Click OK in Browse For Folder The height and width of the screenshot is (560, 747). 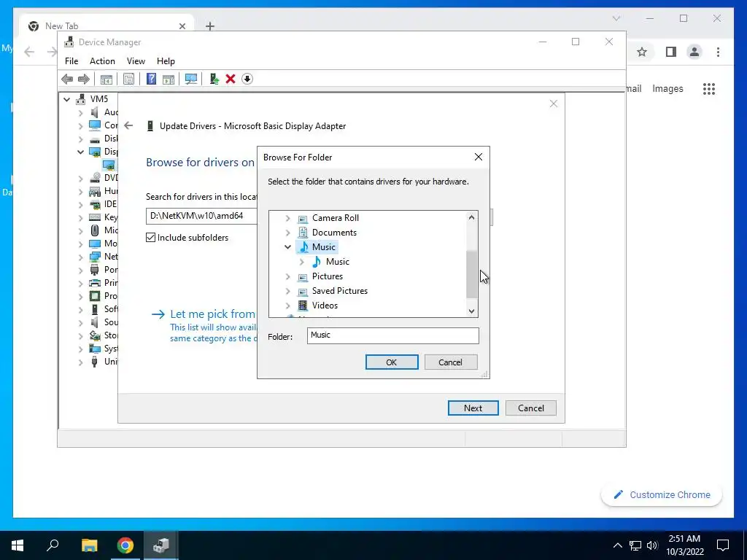click(x=392, y=362)
